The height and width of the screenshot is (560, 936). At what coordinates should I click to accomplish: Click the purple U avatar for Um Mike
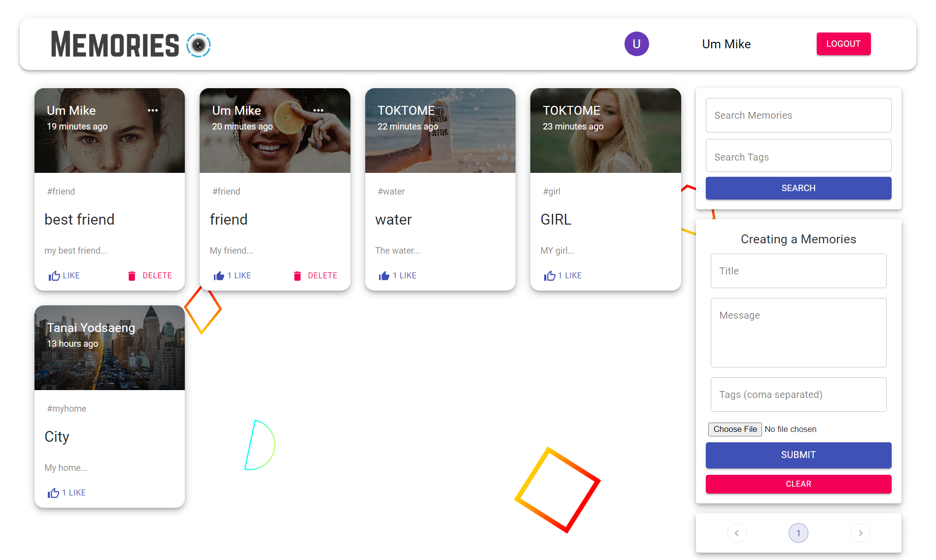[636, 44]
